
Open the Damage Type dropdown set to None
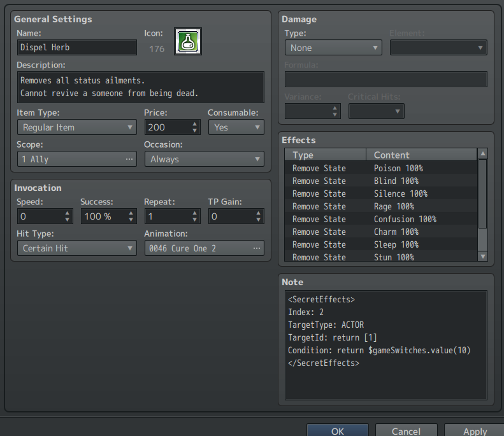333,48
